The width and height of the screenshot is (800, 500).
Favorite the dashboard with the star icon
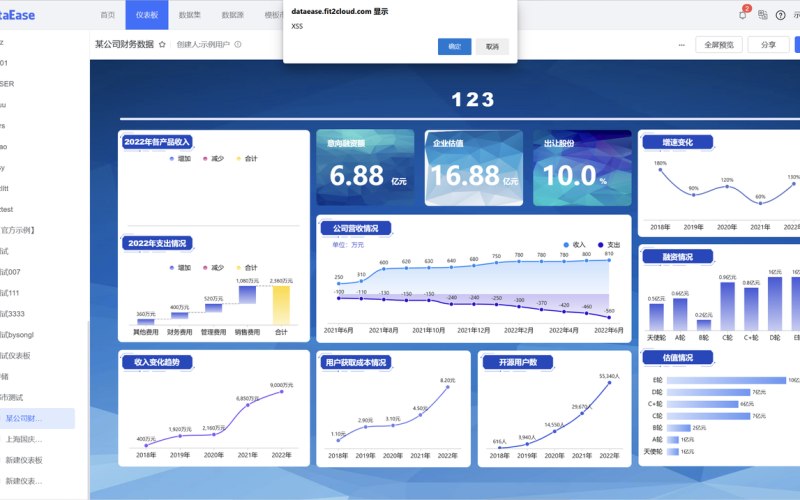click(162, 44)
